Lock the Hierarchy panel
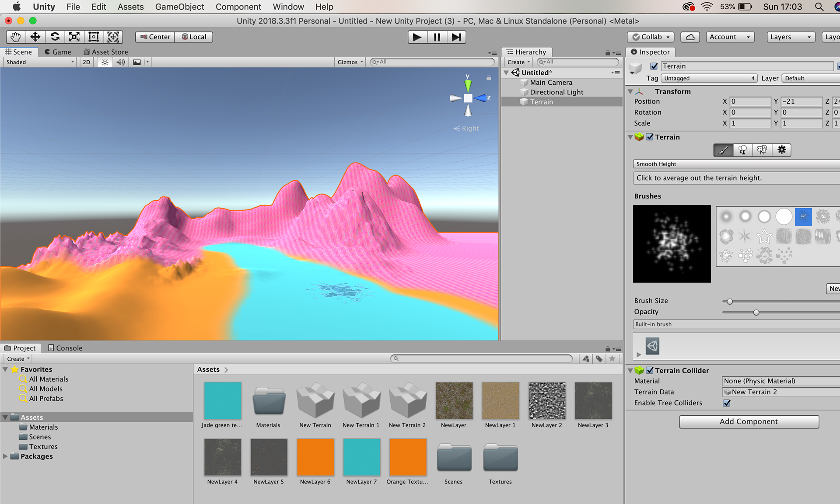This screenshot has height=504, width=840. [607, 52]
